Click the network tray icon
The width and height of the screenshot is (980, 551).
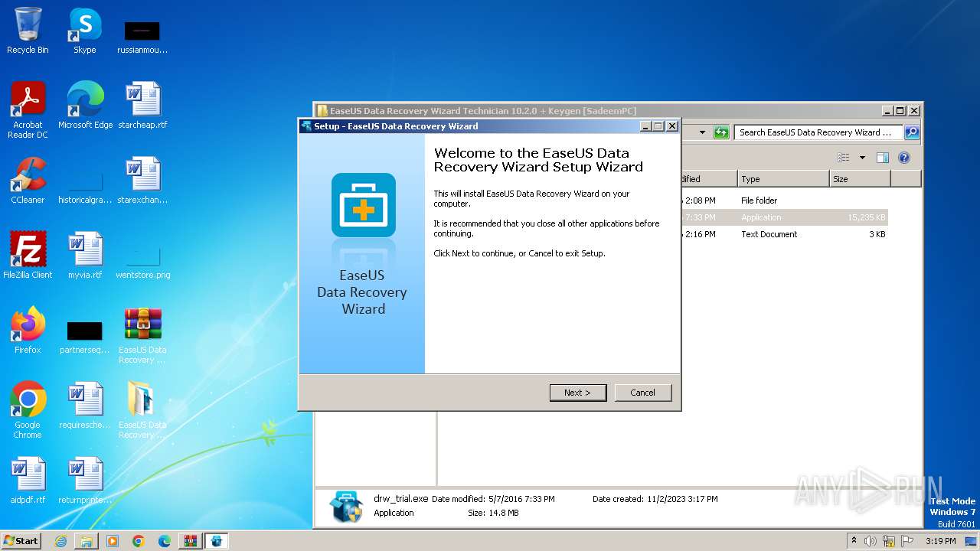[x=889, y=541]
